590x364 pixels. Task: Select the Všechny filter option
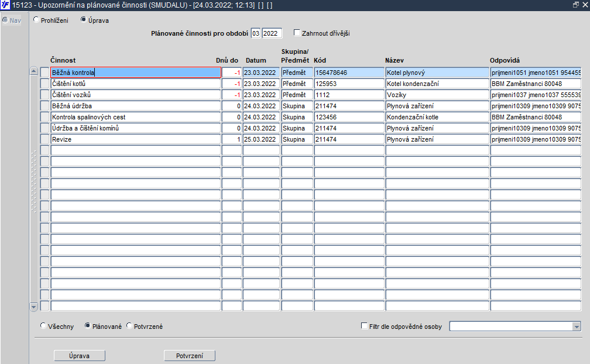click(x=43, y=325)
